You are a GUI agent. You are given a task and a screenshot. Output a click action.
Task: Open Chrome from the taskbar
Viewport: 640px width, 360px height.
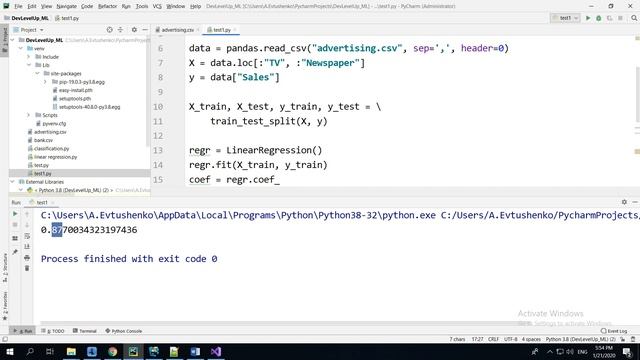click(113, 351)
